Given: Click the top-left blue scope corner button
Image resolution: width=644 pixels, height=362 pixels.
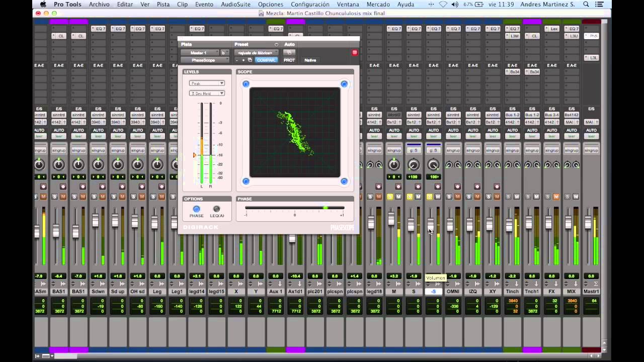Looking at the screenshot, I should tap(246, 84).
